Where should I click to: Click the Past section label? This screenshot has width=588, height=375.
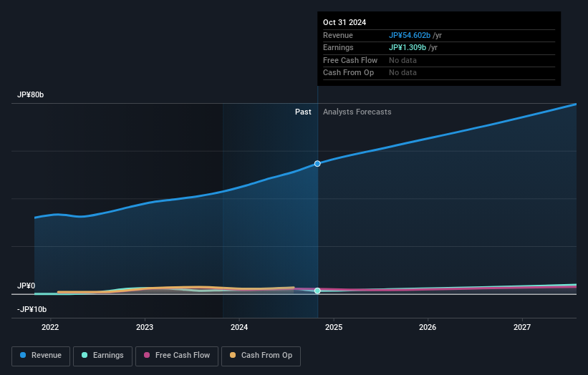click(x=303, y=112)
